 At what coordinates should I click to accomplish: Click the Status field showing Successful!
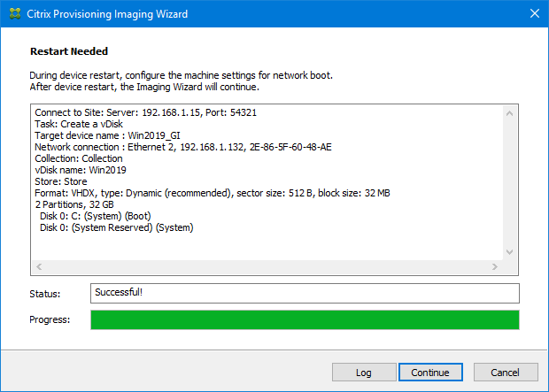point(305,293)
